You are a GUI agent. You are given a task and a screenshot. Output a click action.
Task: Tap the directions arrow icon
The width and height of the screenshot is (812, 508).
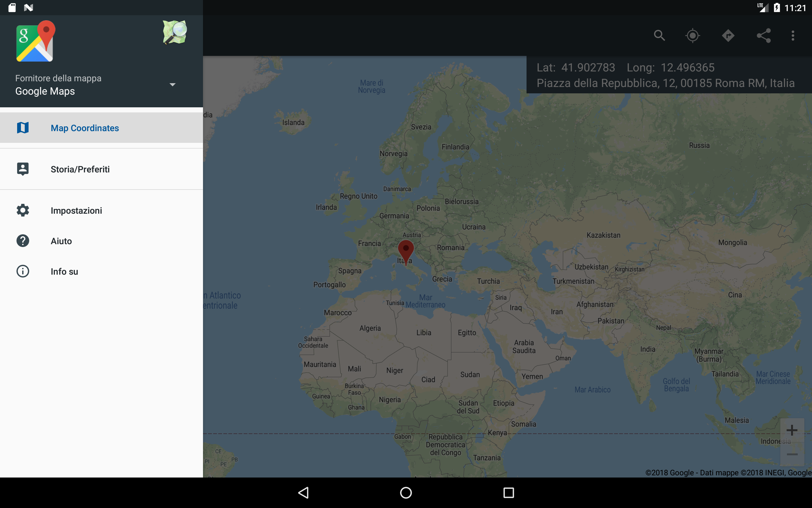tap(728, 36)
